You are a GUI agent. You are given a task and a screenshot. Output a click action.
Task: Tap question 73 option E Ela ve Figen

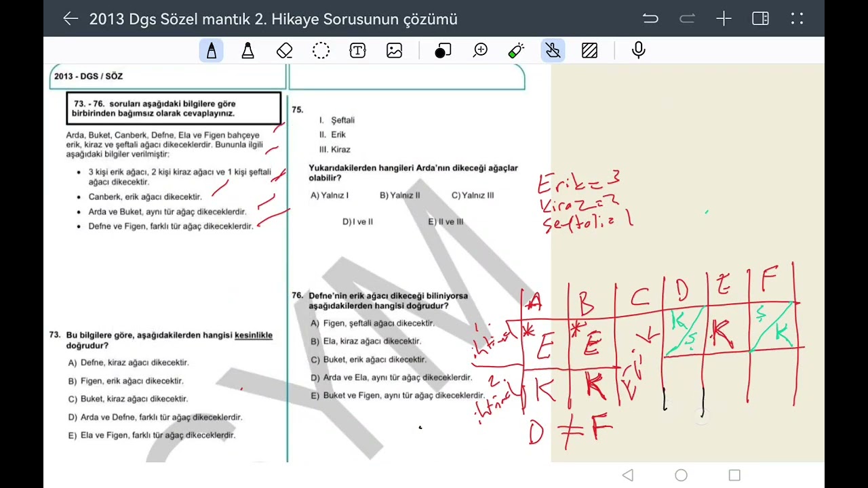152,436
